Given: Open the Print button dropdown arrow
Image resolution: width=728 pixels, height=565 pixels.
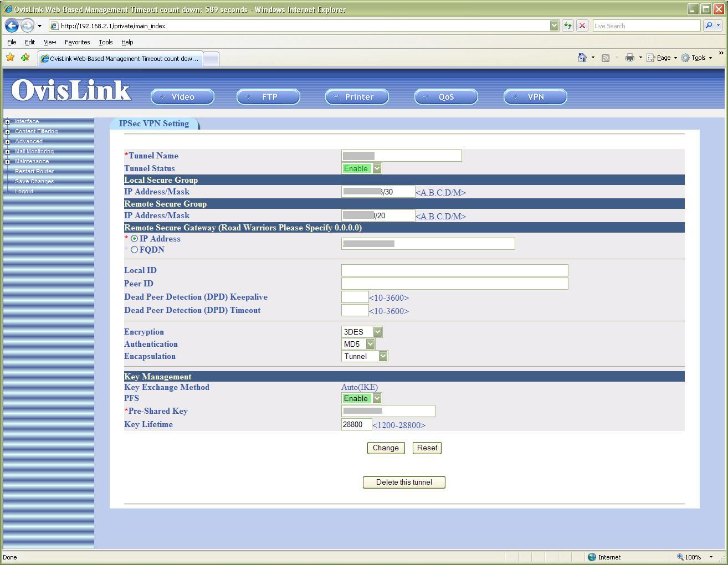Looking at the screenshot, I should (x=640, y=58).
